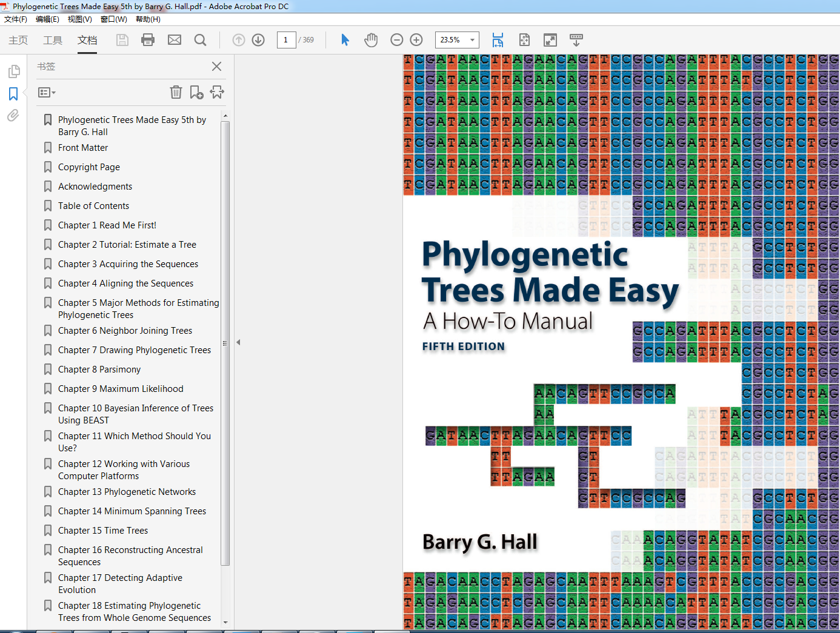840x633 pixels.
Task: Switch to the 主页 tab
Action: [18, 40]
